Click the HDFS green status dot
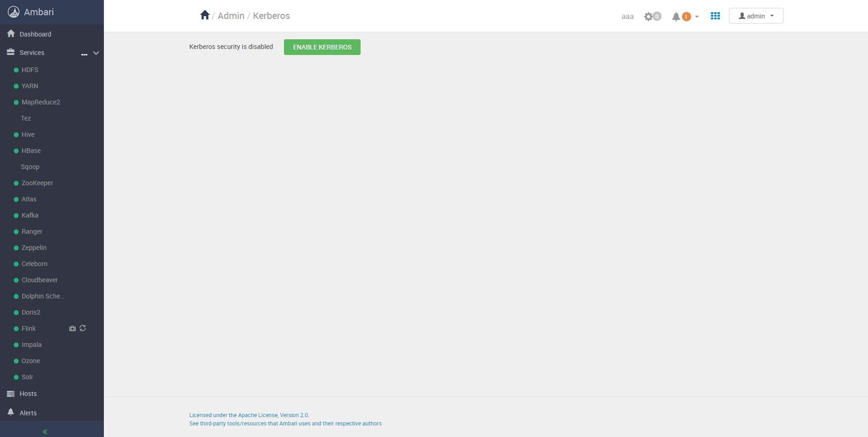Image resolution: width=868 pixels, height=437 pixels. [x=16, y=70]
